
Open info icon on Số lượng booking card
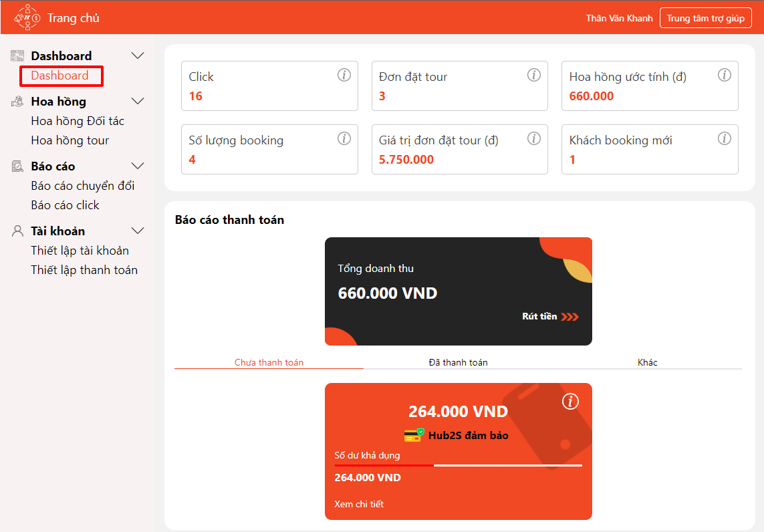(344, 138)
